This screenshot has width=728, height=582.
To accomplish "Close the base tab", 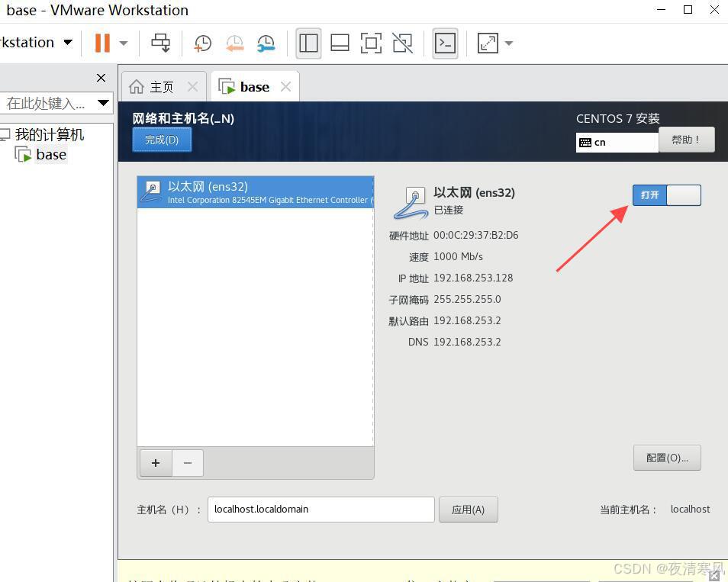I will tap(286, 87).
